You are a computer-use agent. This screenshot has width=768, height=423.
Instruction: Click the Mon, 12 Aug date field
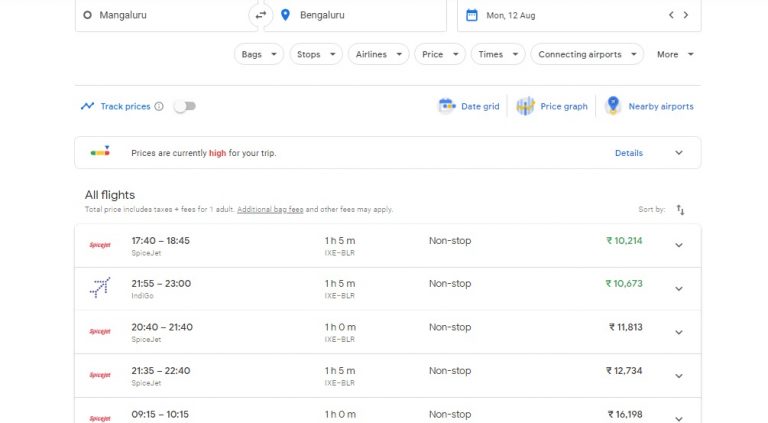pyautogui.click(x=579, y=15)
